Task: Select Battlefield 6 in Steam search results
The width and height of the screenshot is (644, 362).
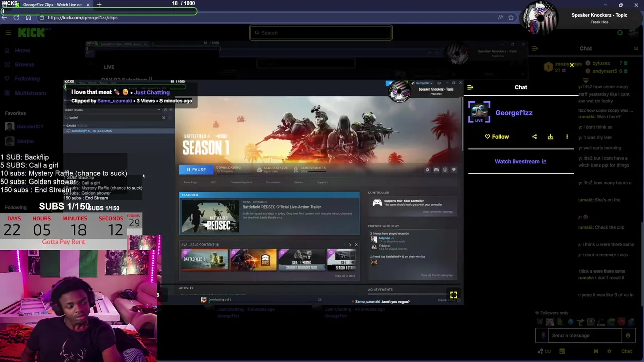Action: (119, 131)
